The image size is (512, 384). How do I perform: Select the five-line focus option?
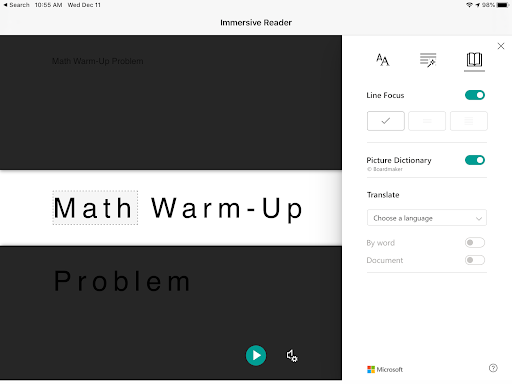point(469,121)
